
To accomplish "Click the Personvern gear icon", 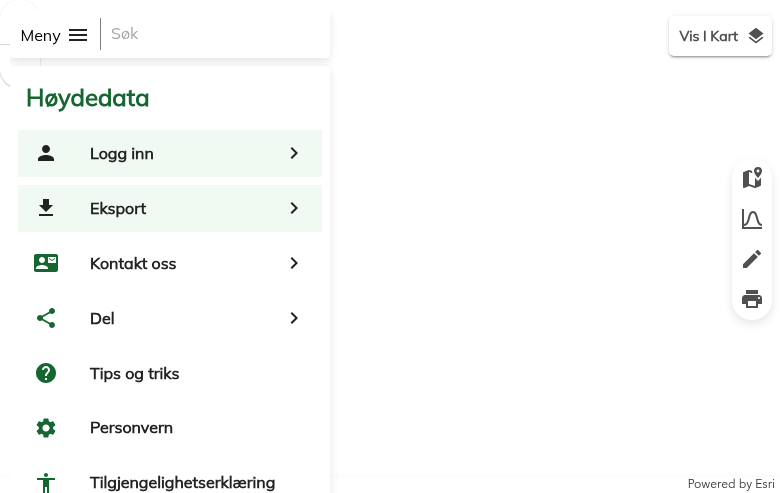I will 46,428.
